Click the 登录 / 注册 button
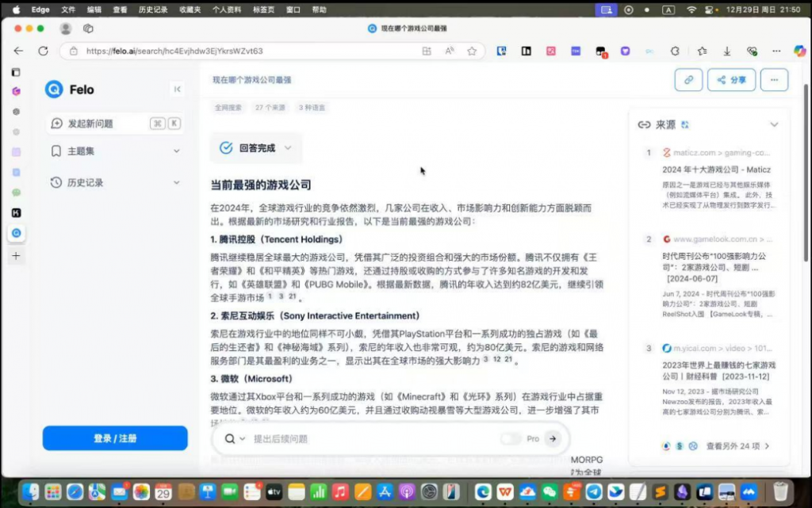This screenshot has height=508, width=812. (115, 438)
